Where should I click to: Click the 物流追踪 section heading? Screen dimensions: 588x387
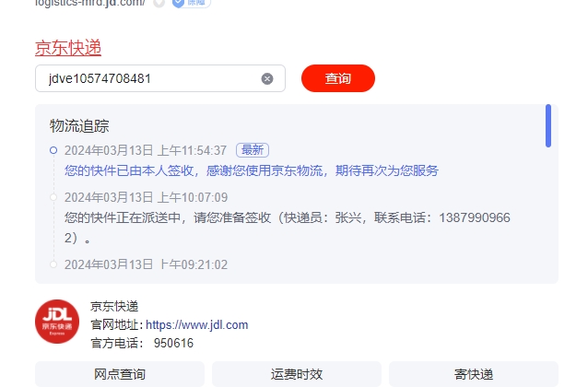pyautogui.click(x=79, y=126)
